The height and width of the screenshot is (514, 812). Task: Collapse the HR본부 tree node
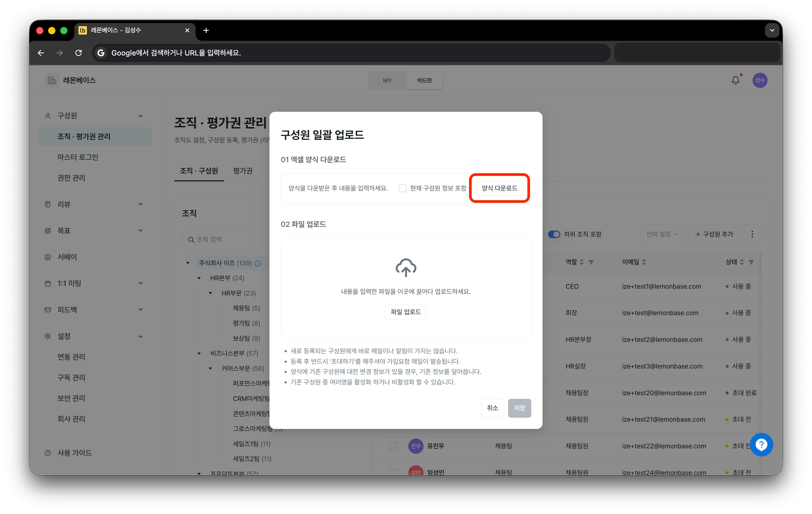pos(199,278)
